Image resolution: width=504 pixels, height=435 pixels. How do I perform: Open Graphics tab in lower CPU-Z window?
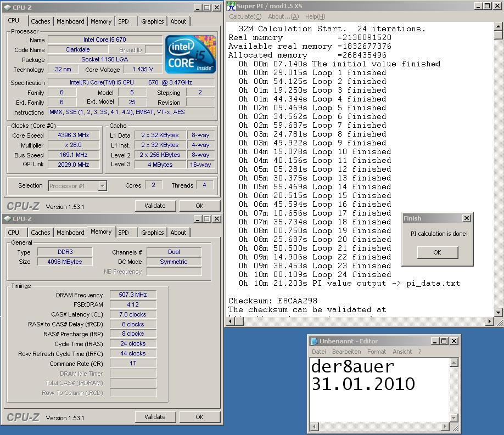153,232
